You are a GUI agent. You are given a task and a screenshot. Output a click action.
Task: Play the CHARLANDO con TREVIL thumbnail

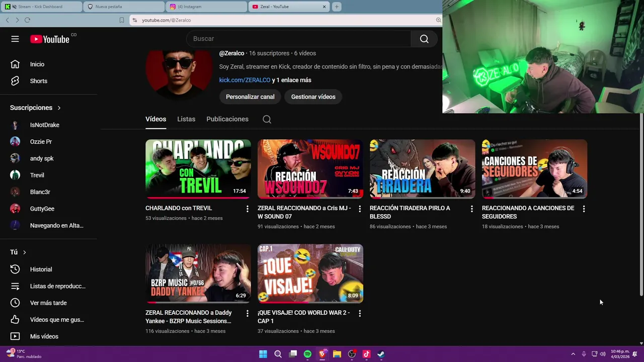[198, 169]
